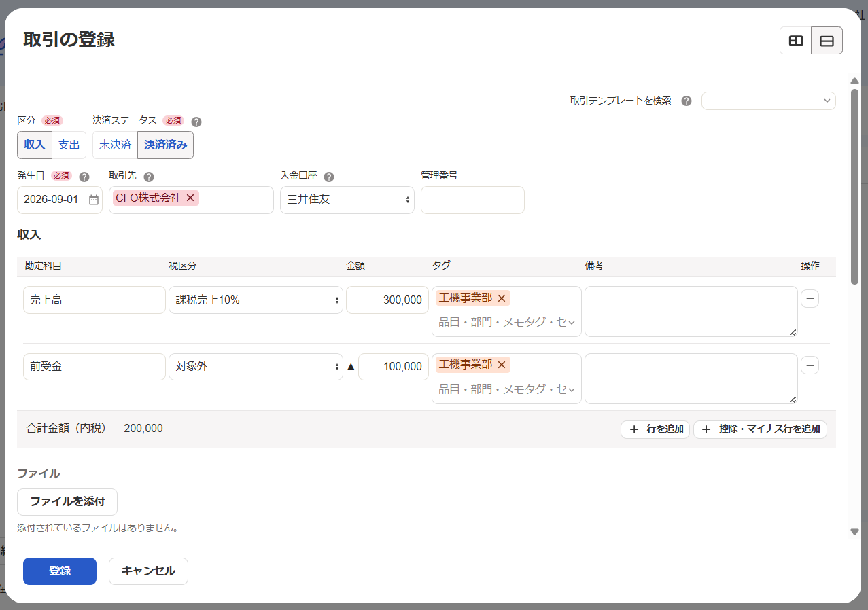Click the 管理番号 input field
The width and height of the screenshot is (868, 610).
coord(472,200)
